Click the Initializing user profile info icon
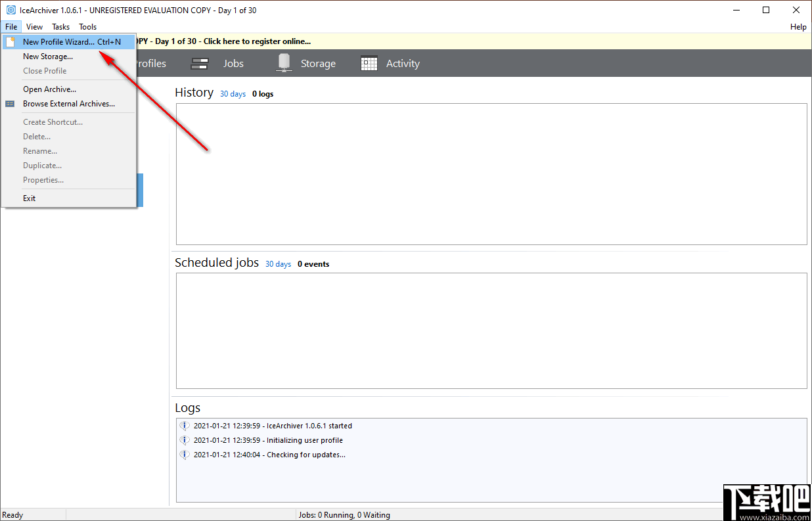Viewport: 812px width, 521px height. pyautogui.click(x=185, y=440)
